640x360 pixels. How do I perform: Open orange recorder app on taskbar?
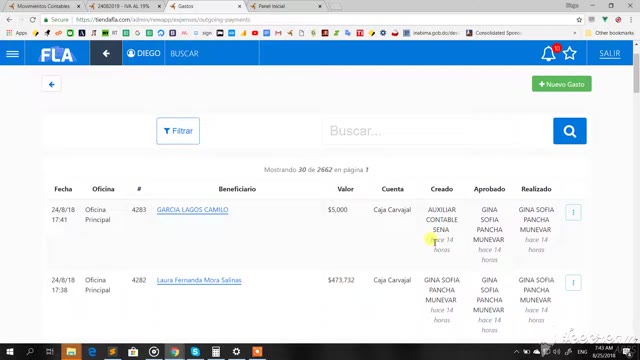pos(257,351)
